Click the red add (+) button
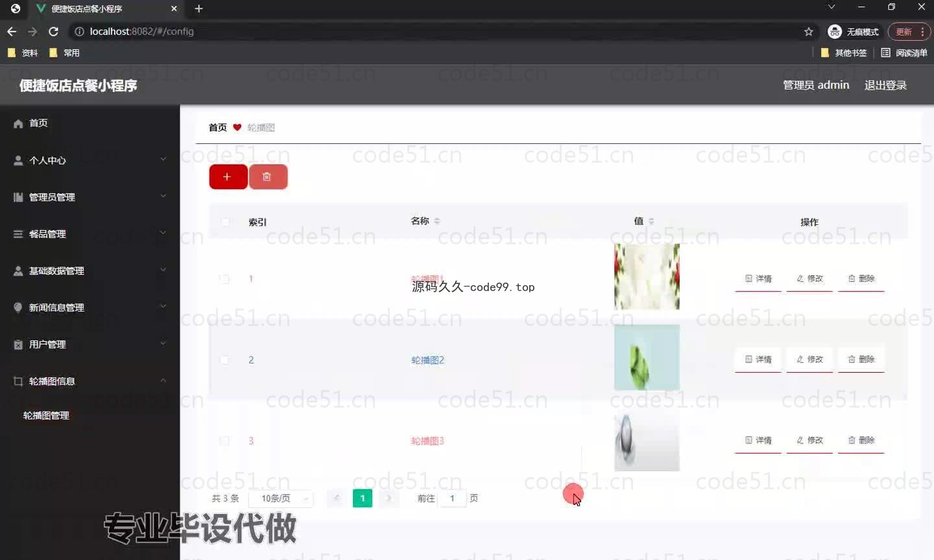 [228, 176]
